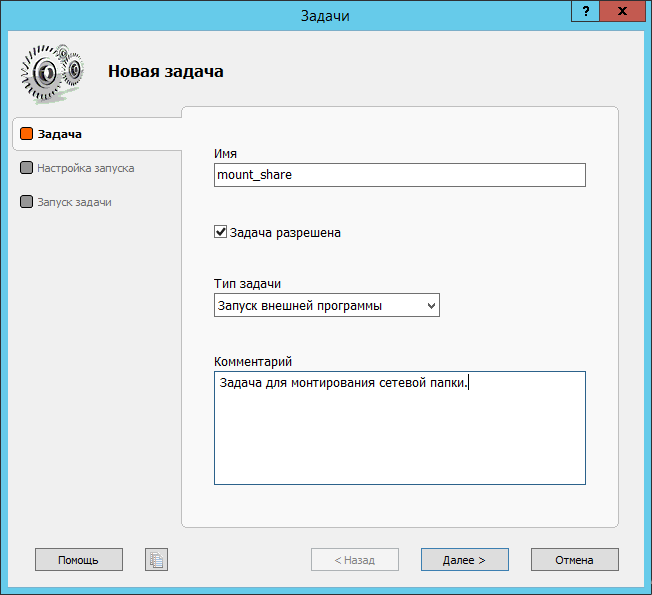Click the gray Настройка запуска step marker
This screenshot has height=595, width=652.
tap(27, 168)
